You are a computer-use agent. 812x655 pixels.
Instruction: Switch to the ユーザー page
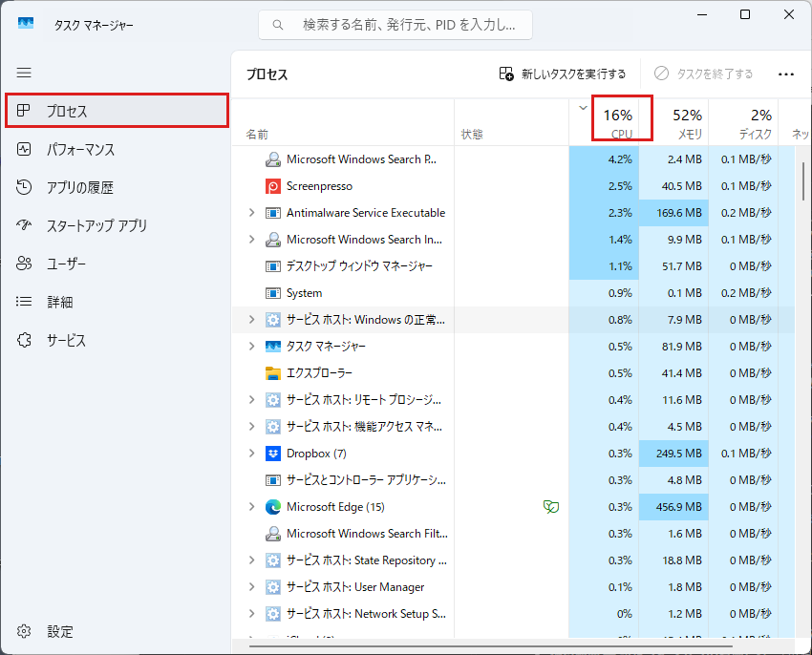[x=118, y=264]
